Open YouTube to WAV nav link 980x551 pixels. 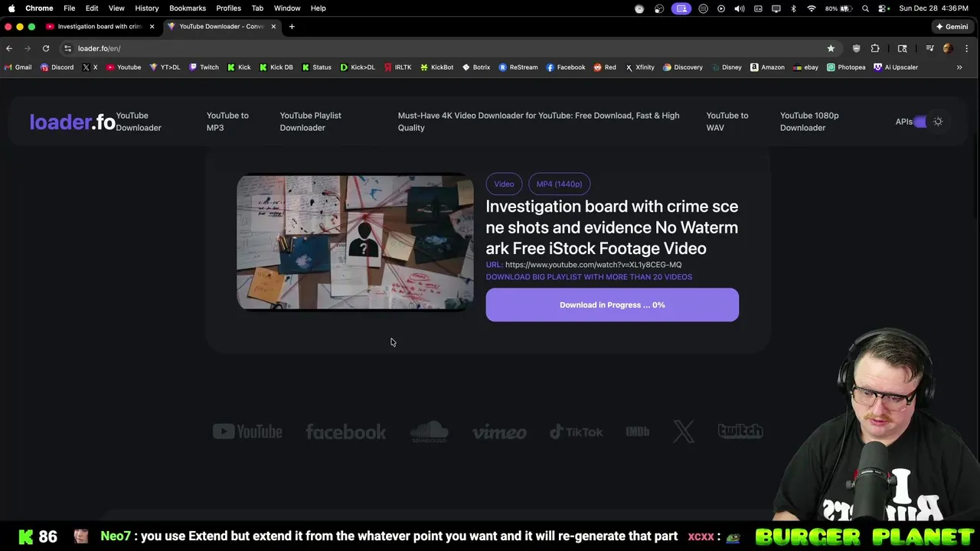[x=727, y=122]
